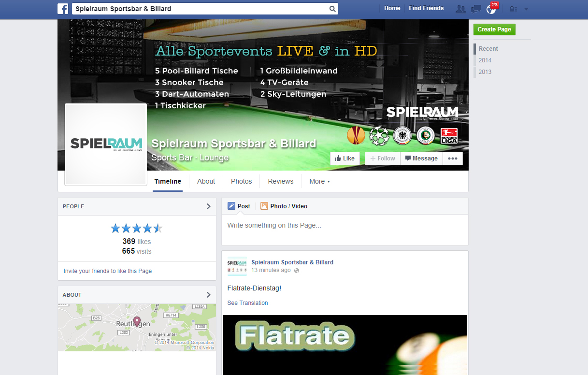This screenshot has width=588, height=375.
Task: Click the post's privacy globe icon
Action: coord(296,270)
